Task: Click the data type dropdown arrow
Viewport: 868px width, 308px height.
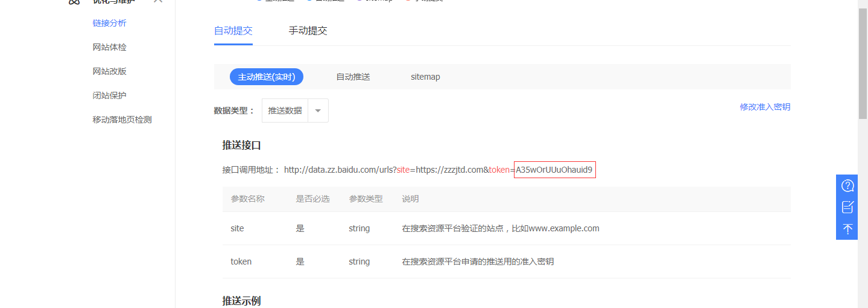Action: pyautogui.click(x=318, y=111)
